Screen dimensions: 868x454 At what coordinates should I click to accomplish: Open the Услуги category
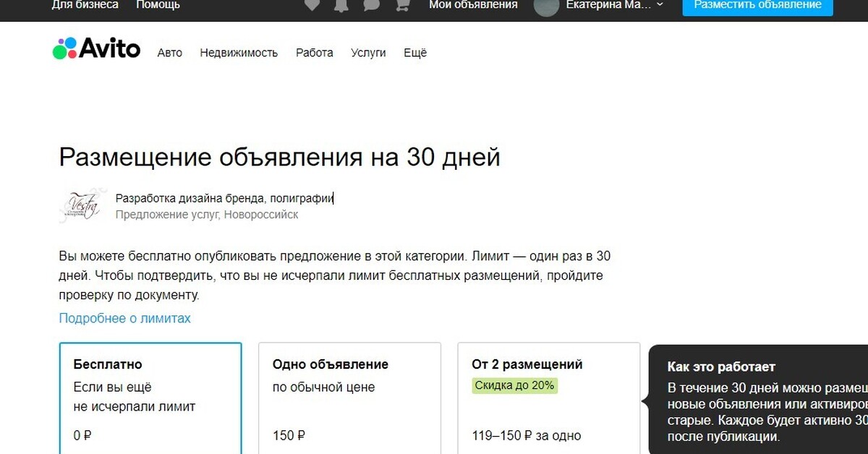(x=368, y=53)
